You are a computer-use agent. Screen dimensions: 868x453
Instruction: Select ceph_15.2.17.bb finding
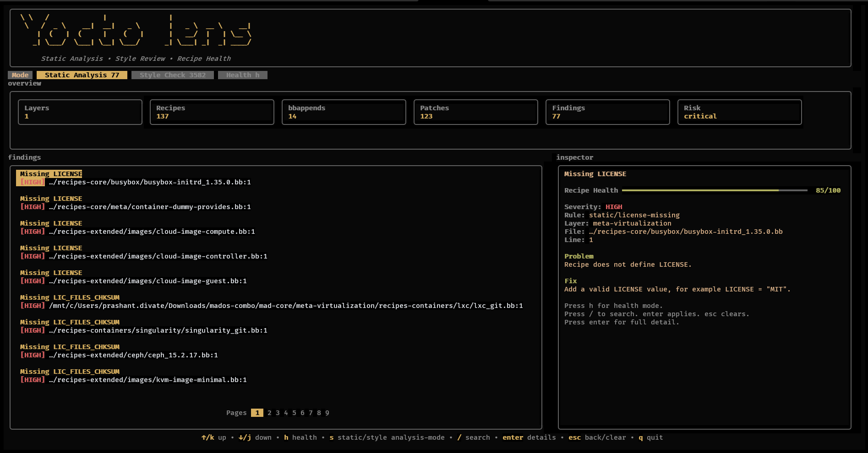[119, 351]
